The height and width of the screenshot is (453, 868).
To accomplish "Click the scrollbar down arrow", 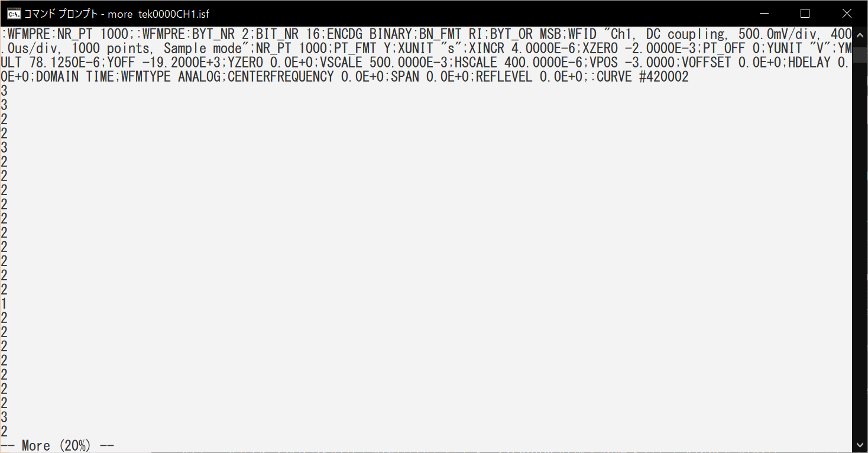I will 860,445.
